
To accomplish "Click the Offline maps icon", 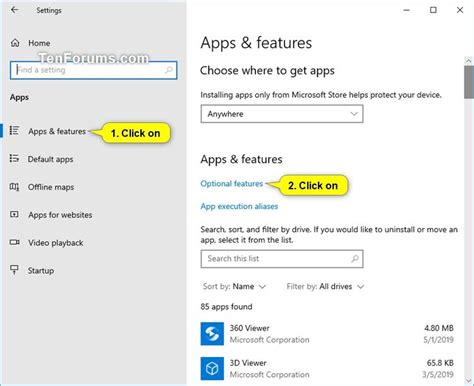I will click(x=14, y=187).
